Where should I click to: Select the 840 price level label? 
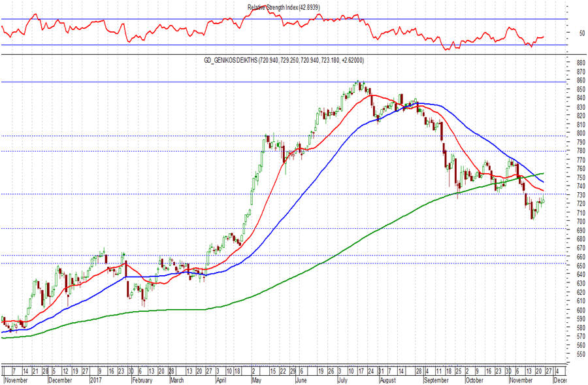[581, 98]
